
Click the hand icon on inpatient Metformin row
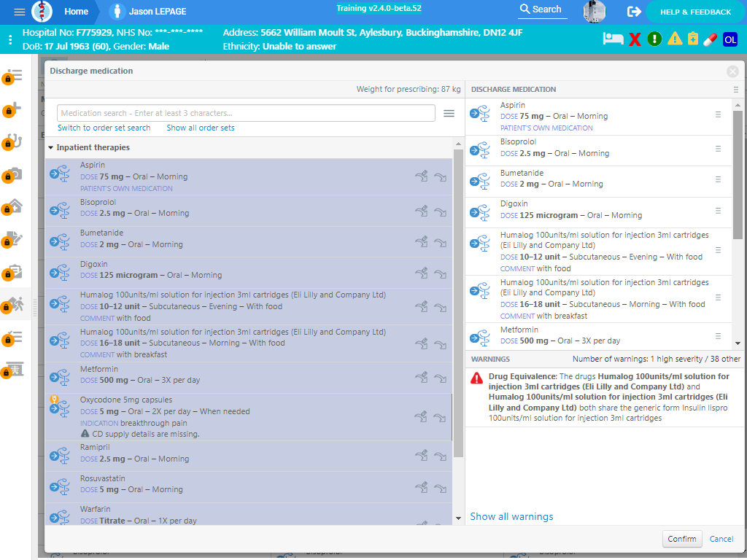421,378
